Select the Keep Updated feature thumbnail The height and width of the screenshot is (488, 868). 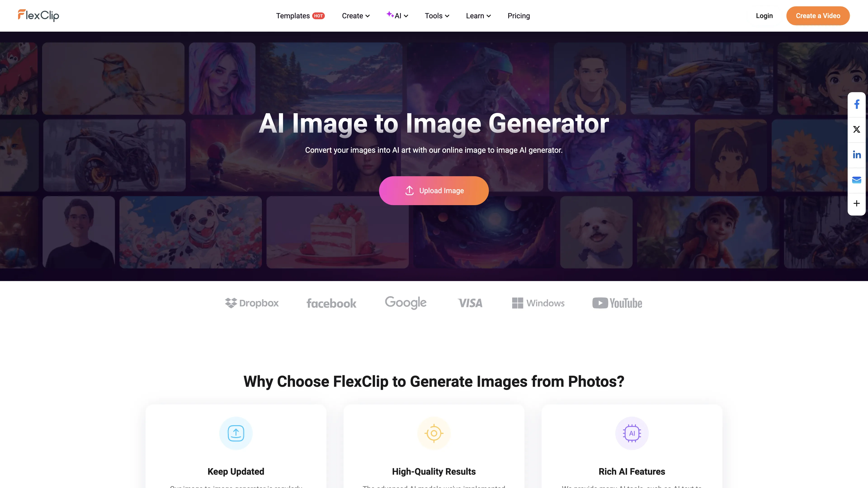(236, 433)
